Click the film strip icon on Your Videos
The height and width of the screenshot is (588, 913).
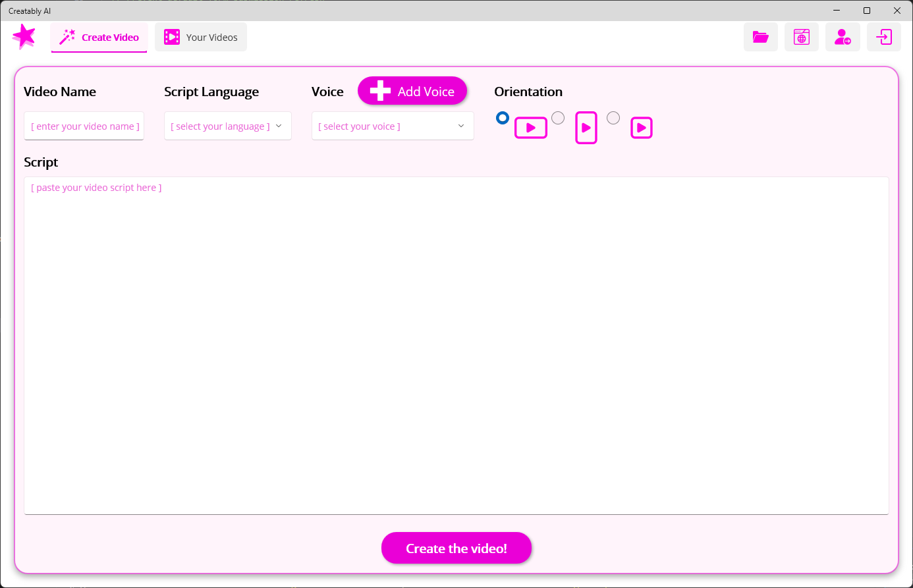click(x=172, y=37)
